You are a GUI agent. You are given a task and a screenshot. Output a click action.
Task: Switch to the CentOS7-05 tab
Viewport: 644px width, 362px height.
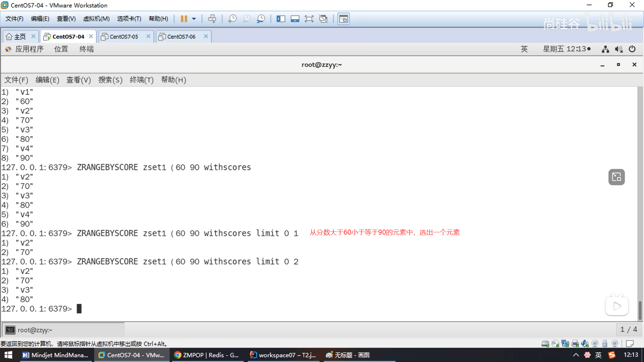tap(123, 37)
